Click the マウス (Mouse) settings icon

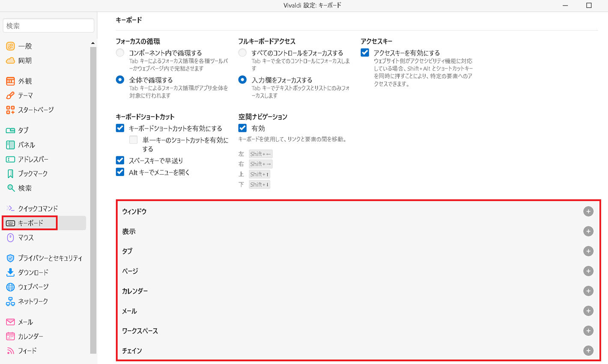[x=10, y=238]
